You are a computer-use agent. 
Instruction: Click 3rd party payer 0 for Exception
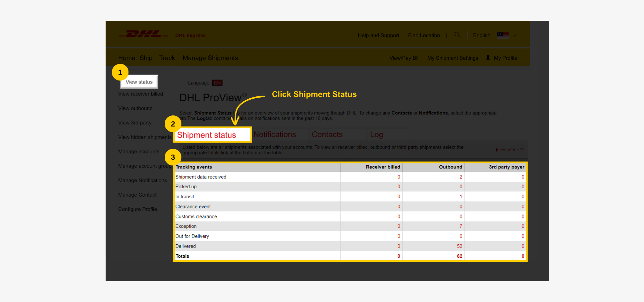(x=523, y=226)
